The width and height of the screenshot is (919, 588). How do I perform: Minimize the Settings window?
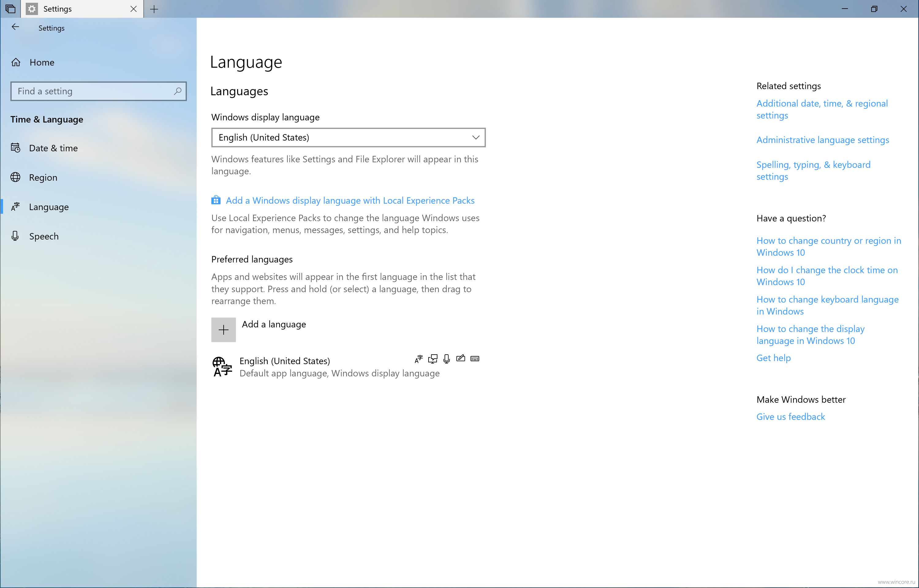pos(845,9)
